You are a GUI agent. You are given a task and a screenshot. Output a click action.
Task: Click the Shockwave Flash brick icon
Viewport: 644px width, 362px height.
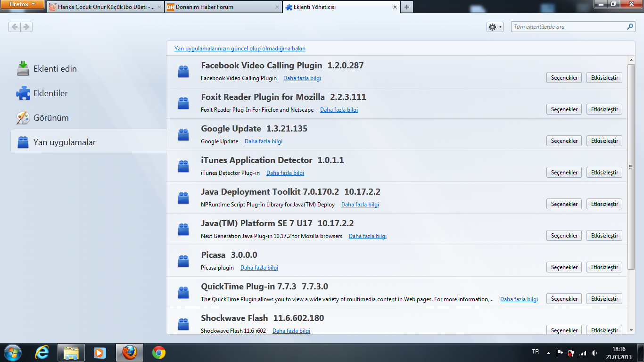click(x=183, y=324)
